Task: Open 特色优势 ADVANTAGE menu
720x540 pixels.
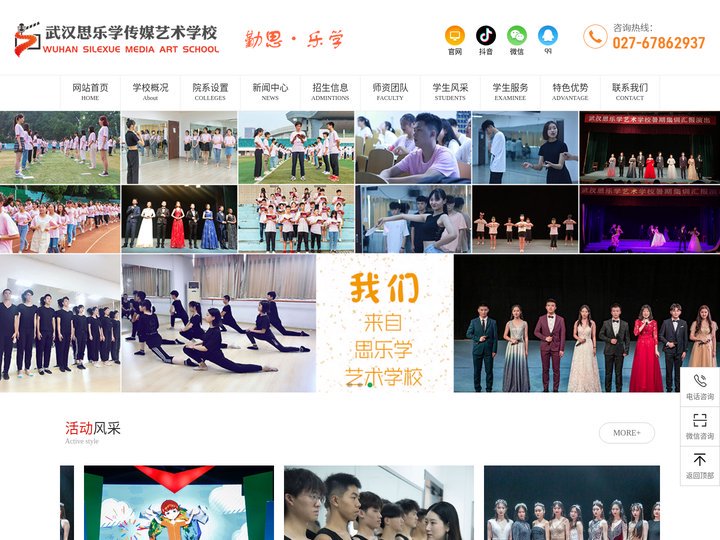Action: [x=570, y=91]
